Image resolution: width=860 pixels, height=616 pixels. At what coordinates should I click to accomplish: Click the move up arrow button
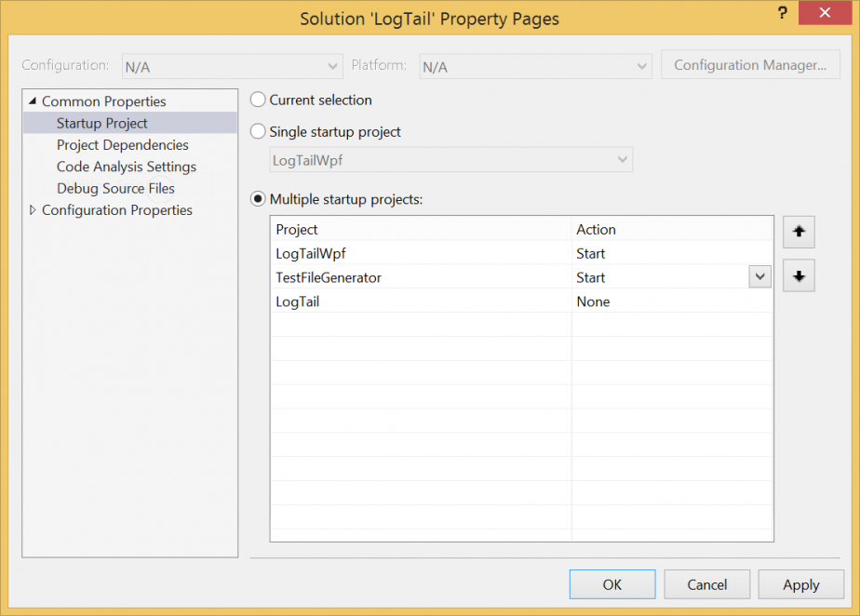coord(799,233)
